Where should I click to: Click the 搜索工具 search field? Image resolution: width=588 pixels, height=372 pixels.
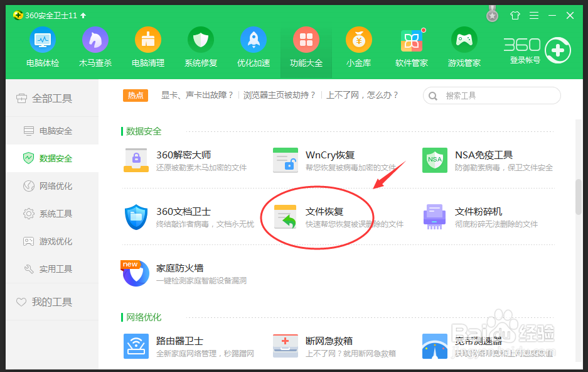point(491,96)
